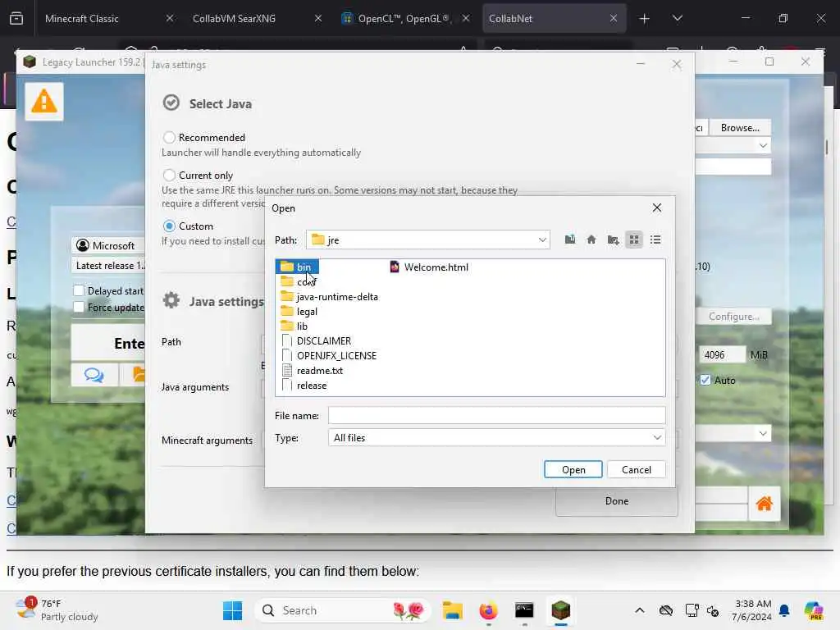840x630 pixels.
Task: Open Firefox from the taskbar
Action: tap(488, 610)
